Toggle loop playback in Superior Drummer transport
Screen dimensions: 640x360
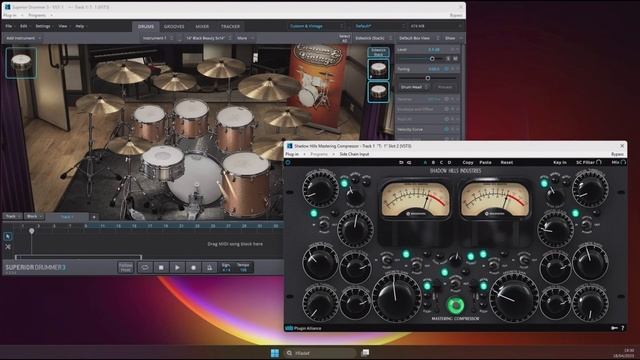tap(145, 268)
